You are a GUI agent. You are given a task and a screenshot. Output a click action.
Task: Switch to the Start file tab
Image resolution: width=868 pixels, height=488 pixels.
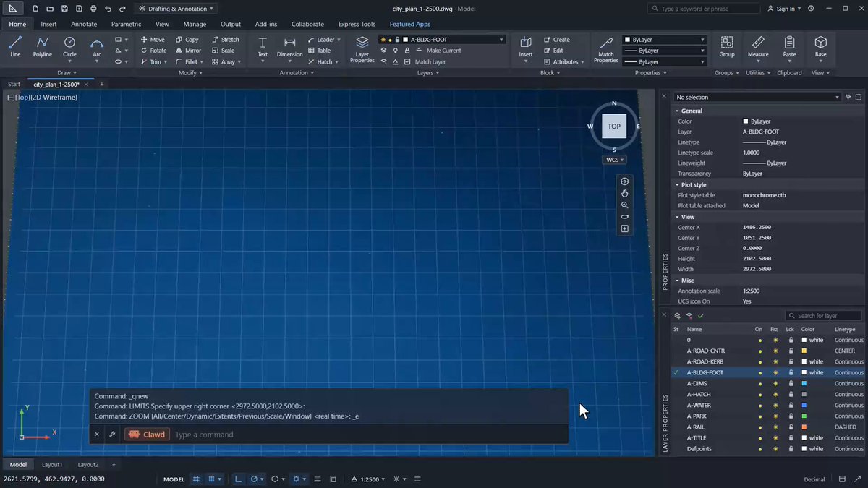coord(14,84)
